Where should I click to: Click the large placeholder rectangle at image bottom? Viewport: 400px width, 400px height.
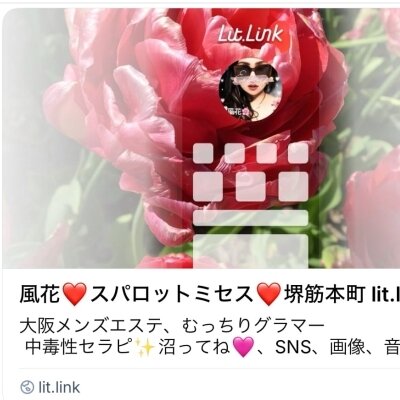coord(251,251)
